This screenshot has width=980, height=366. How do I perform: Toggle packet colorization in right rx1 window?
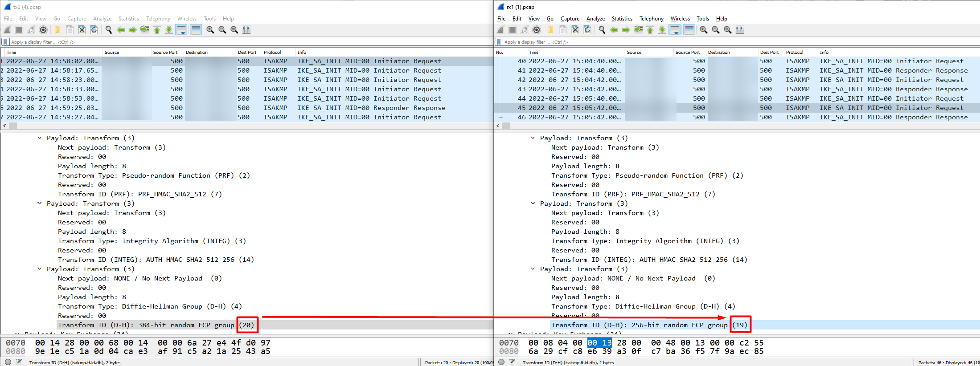tap(689, 30)
